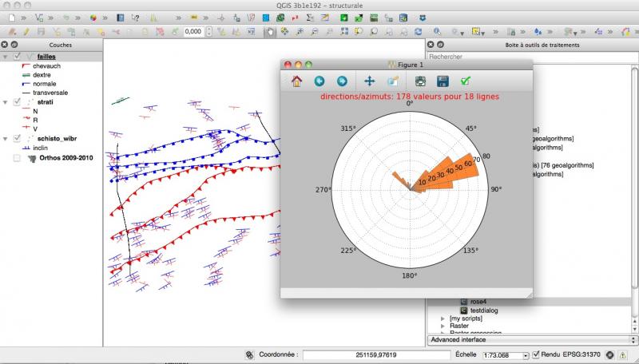Viewport: 639px width, 364px height.
Task: Open the Échelle scale dropdown
Action: tap(524, 354)
